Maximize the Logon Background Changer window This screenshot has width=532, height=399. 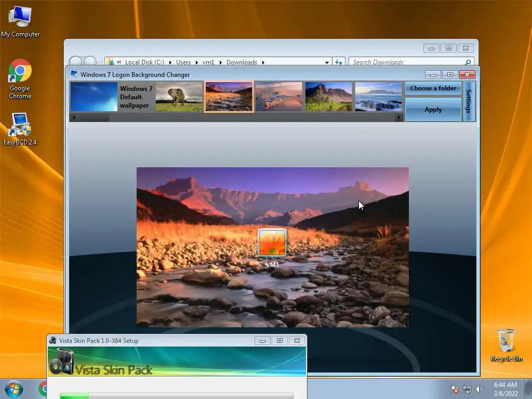pos(450,75)
